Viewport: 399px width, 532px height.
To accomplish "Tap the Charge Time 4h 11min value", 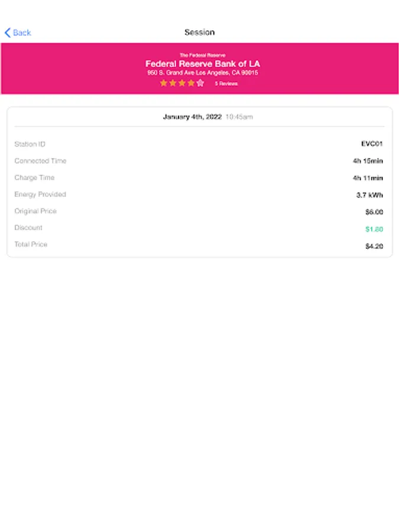I will click(x=368, y=178).
